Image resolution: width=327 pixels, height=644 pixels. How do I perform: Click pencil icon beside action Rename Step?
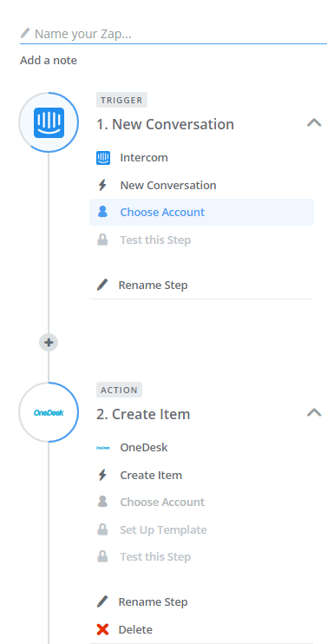point(102,601)
